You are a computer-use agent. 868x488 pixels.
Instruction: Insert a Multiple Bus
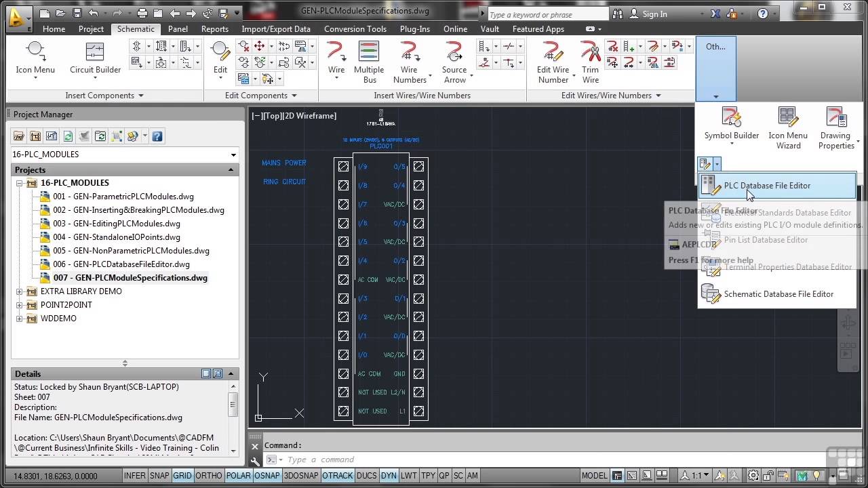point(369,62)
